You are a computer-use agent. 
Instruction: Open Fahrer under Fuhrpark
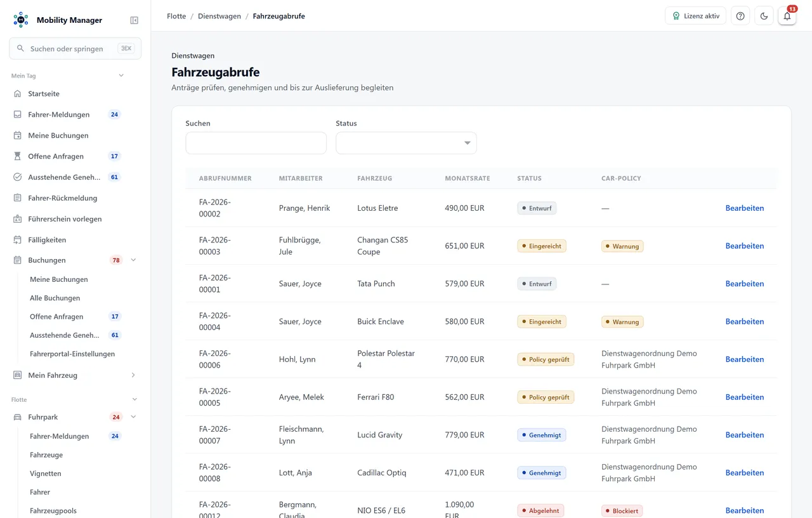(40, 492)
